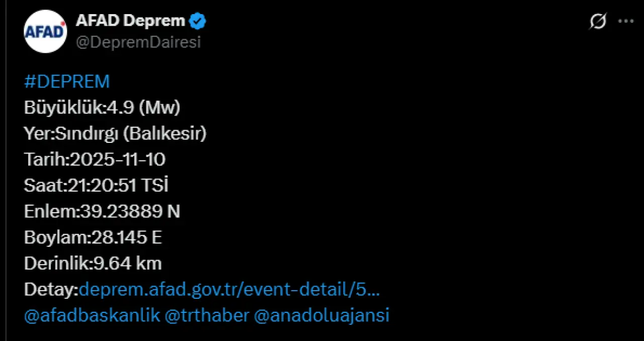644x341 pixels.
Task: Open the AFAD Deprem account name
Action: click(x=130, y=21)
